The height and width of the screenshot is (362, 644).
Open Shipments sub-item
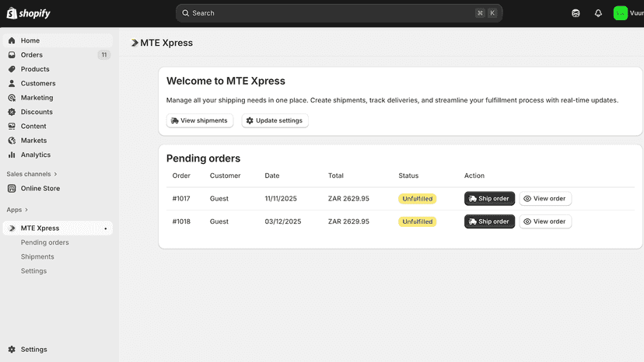[37, 256]
